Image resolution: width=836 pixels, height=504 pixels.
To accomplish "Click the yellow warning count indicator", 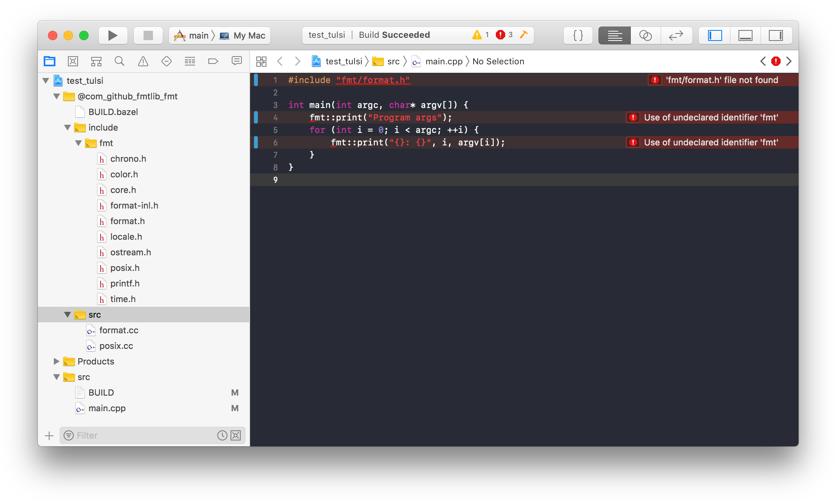I will coord(480,35).
